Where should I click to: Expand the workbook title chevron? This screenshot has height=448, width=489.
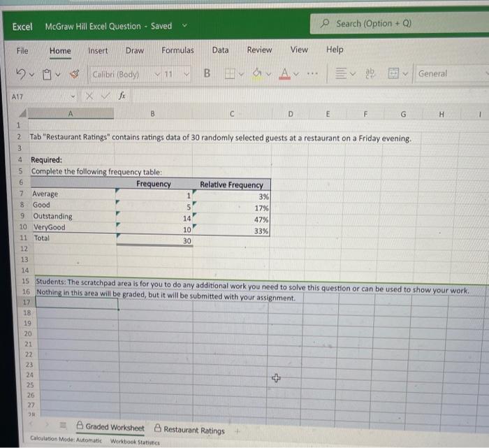click(x=184, y=26)
